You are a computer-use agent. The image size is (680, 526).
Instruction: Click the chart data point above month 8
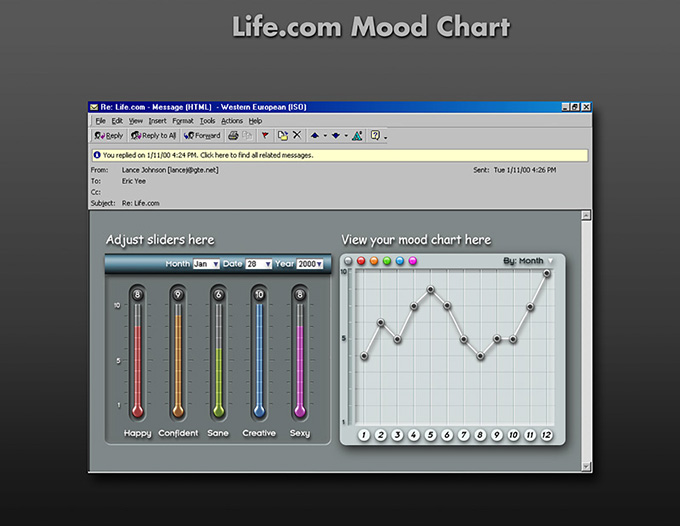pos(481,356)
